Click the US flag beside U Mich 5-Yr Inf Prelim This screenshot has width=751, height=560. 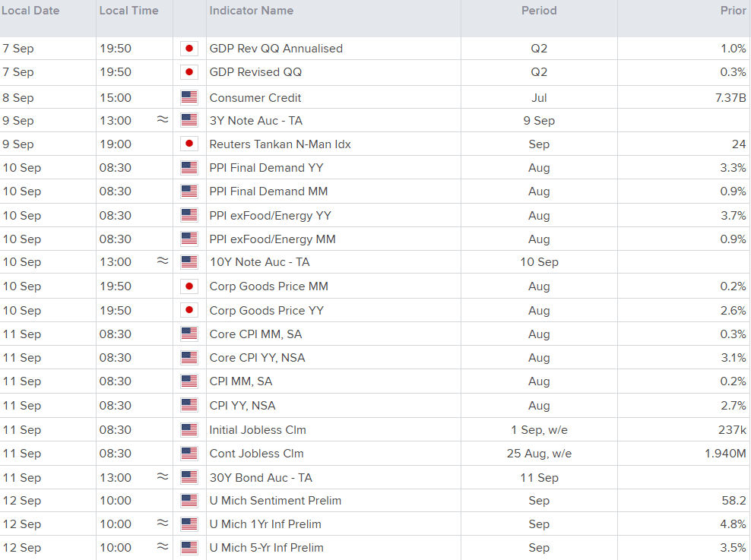189,548
